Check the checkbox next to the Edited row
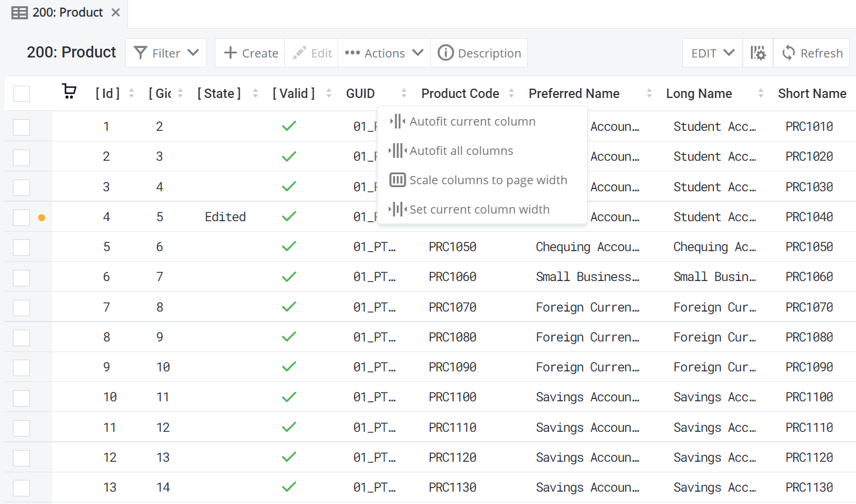The height and width of the screenshot is (504, 856). (x=21, y=217)
